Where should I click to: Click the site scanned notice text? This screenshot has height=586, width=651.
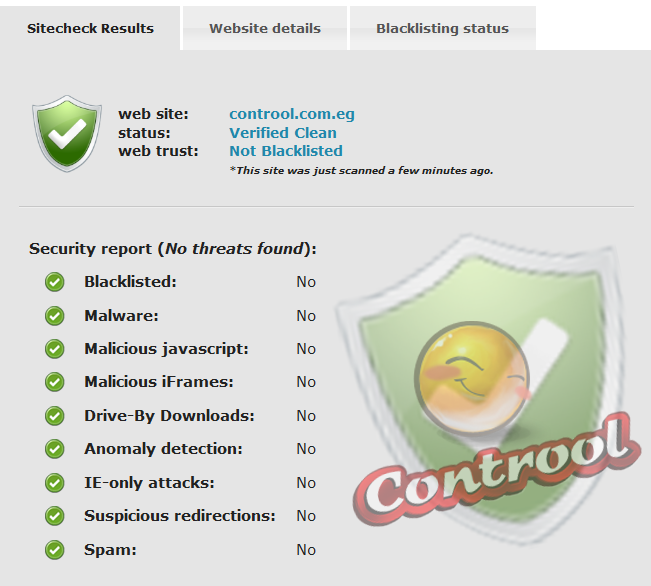tap(361, 170)
